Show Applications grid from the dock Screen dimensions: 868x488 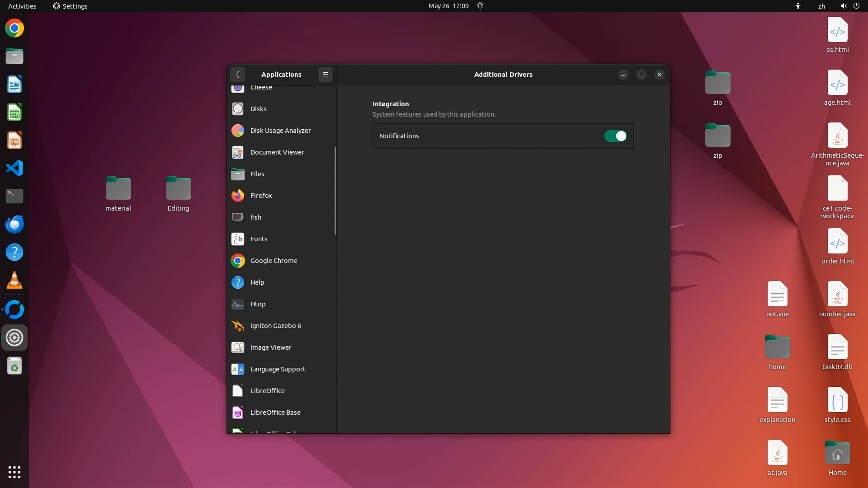pyautogui.click(x=14, y=472)
